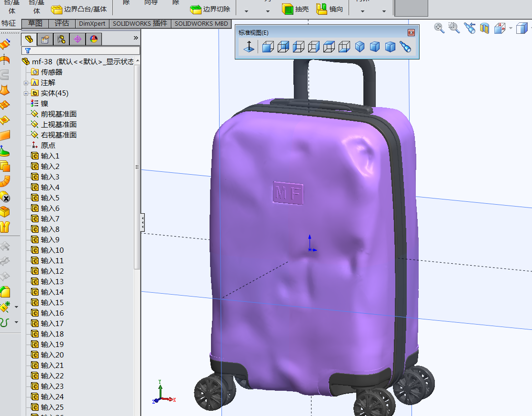Select the Bottom standard view cube
532x416 pixels.
(x=344, y=47)
